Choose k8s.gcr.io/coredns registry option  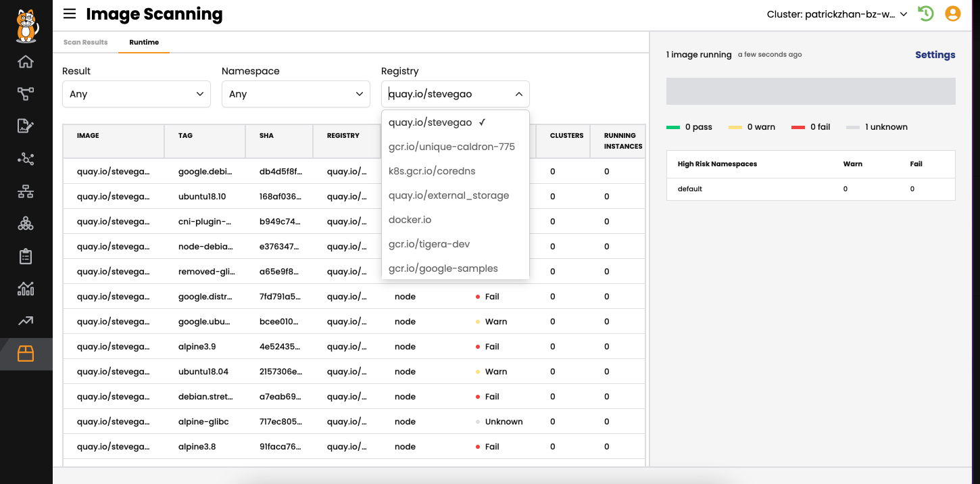456,171
